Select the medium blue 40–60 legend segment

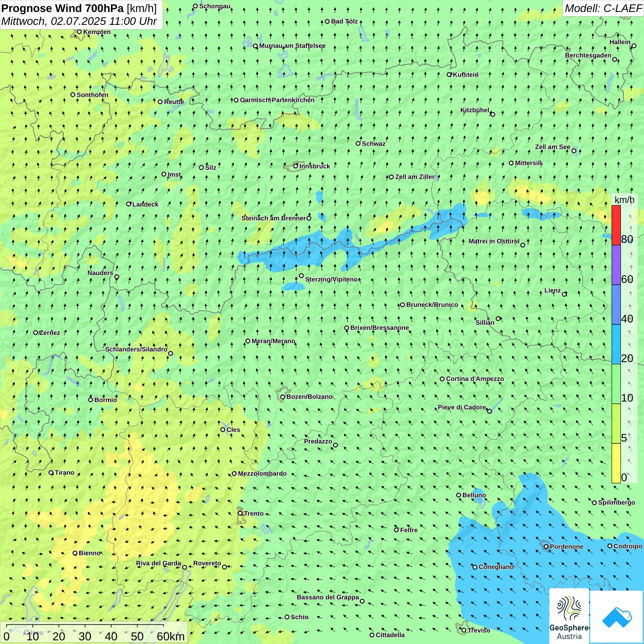(616, 305)
